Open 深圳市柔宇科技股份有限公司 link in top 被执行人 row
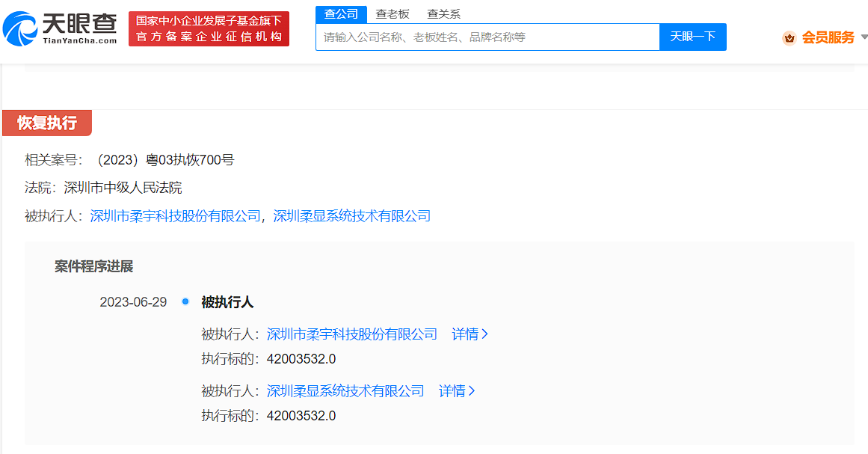The image size is (868, 454). point(176,216)
